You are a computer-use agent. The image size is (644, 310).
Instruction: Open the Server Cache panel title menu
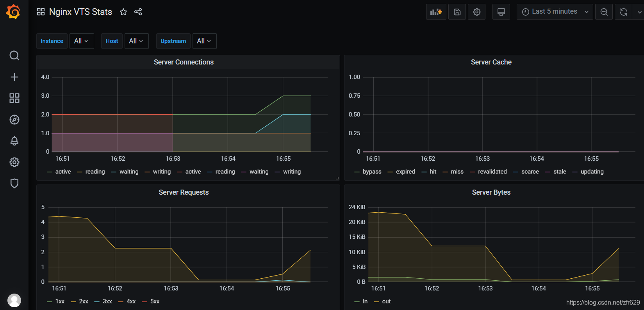click(x=491, y=62)
